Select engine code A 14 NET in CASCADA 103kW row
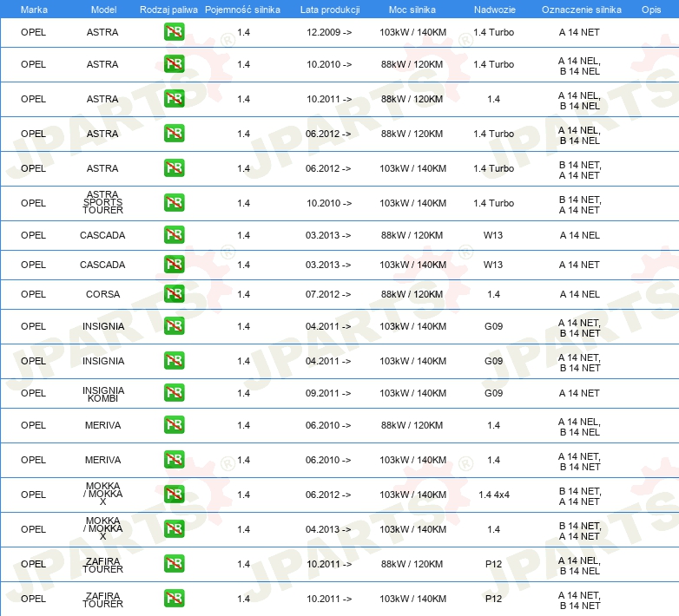 point(579,265)
